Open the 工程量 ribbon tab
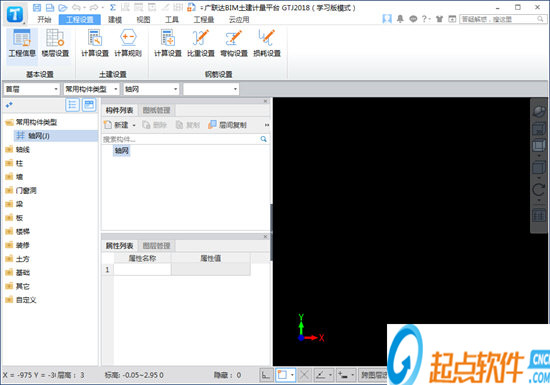The image size is (550, 385). [204, 20]
